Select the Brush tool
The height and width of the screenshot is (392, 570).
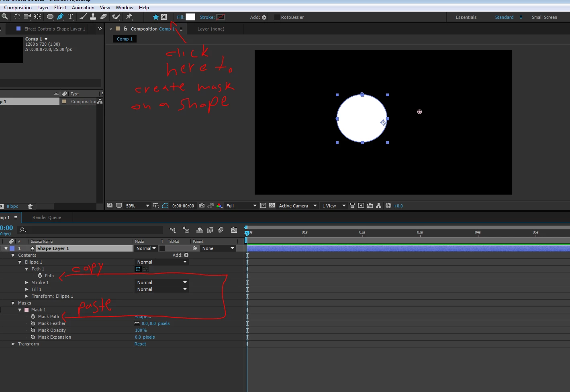pyautogui.click(x=83, y=17)
